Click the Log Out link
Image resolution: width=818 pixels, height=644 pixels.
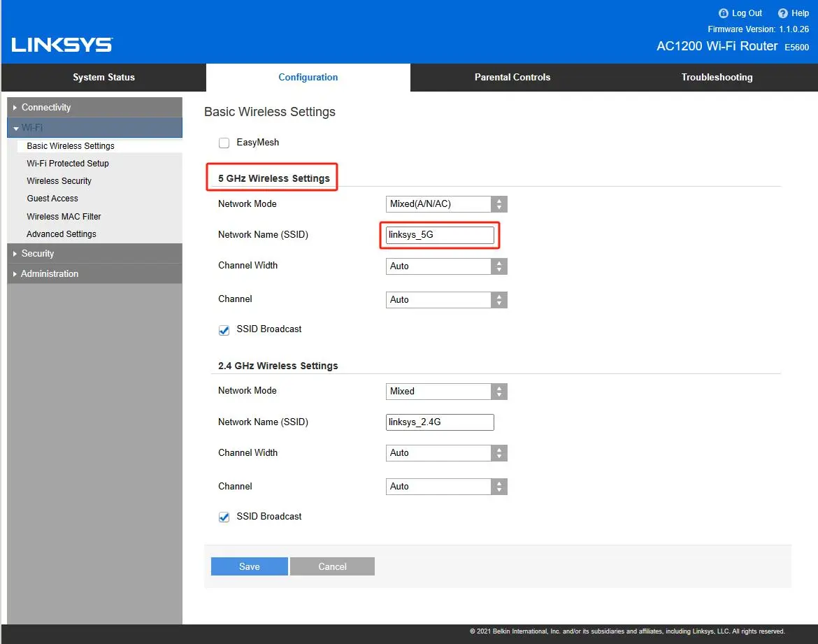747,13
